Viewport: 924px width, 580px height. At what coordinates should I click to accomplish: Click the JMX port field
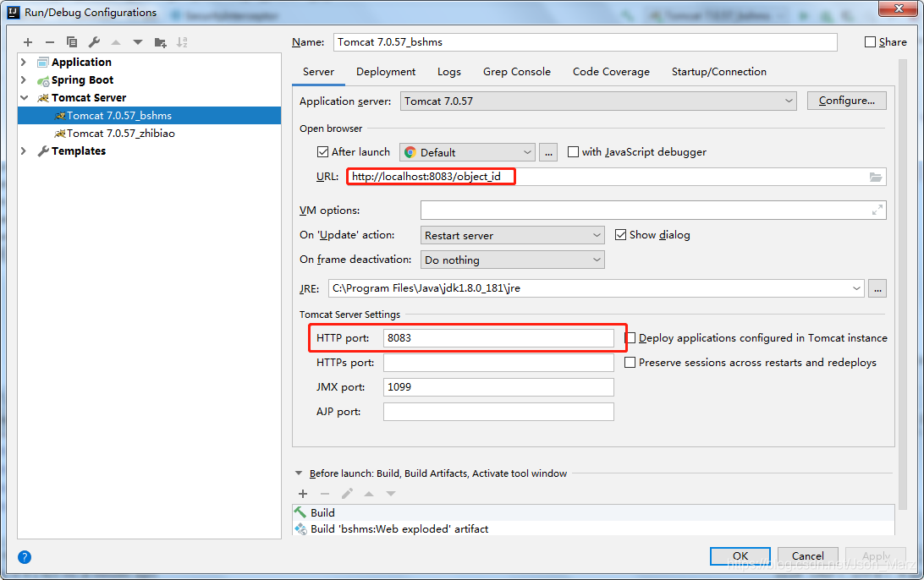498,387
